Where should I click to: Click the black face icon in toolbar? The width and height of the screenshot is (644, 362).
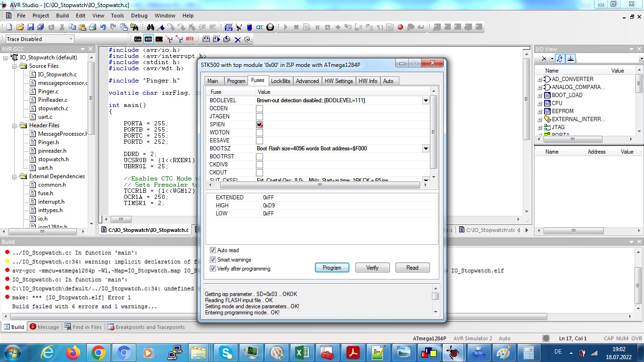tap(270, 27)
